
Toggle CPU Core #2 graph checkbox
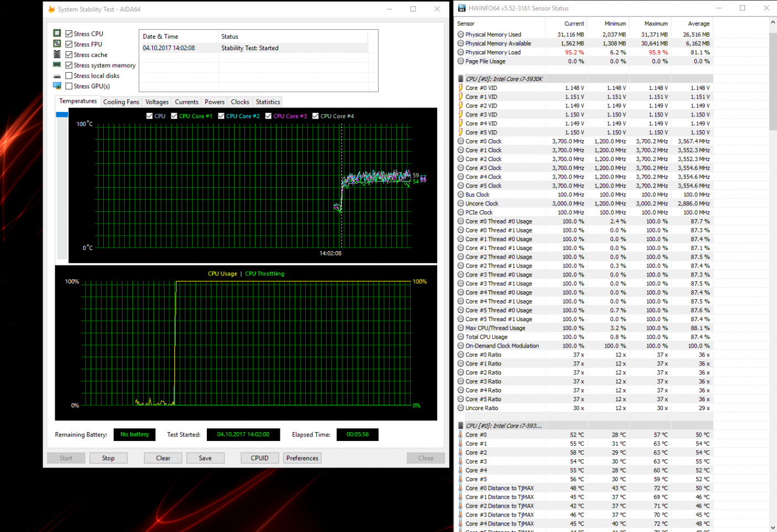pos(221,116)
